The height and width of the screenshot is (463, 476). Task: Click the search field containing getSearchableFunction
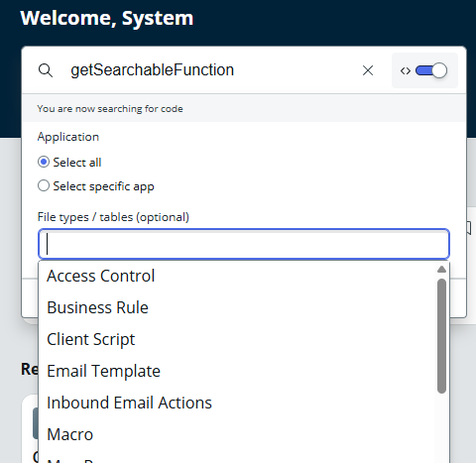click(211, 70)
